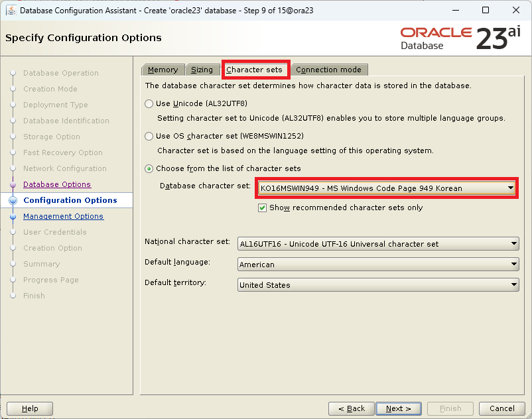Click the Creation Option step label

click(52, 248)
